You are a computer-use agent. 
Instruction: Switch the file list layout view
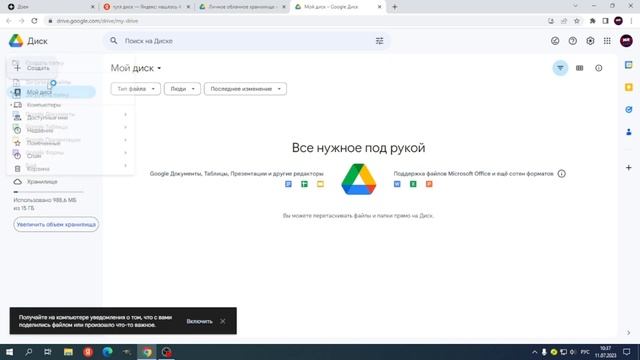580,68
